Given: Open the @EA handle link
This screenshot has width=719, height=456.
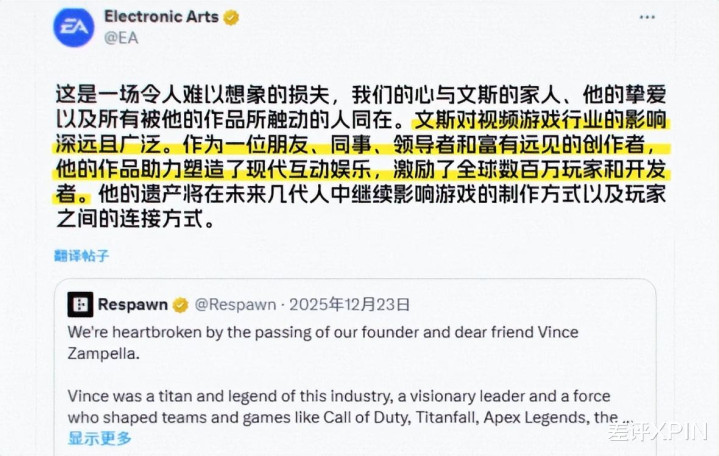Looking at the screenshot, I should 120,40.
